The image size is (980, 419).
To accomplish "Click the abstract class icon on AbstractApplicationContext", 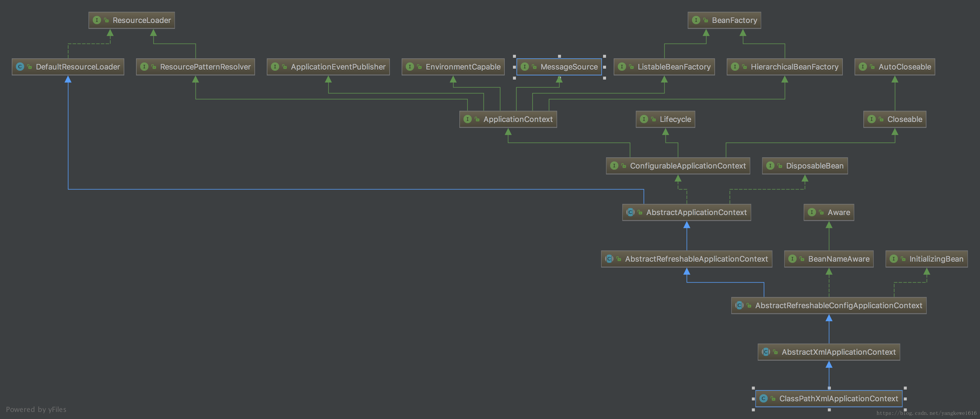I will (x=630, y=212).
